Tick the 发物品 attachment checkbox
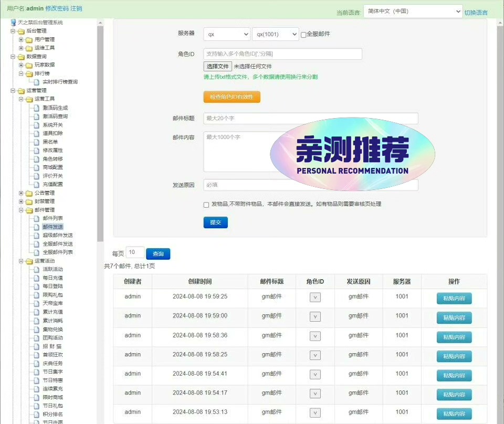The image size is (504, 424). (206, 205)
